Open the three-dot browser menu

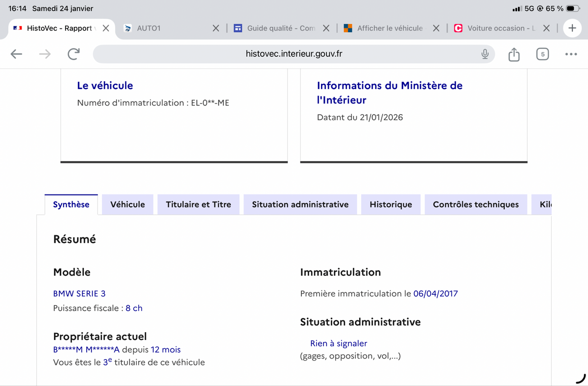coord(571,54)
